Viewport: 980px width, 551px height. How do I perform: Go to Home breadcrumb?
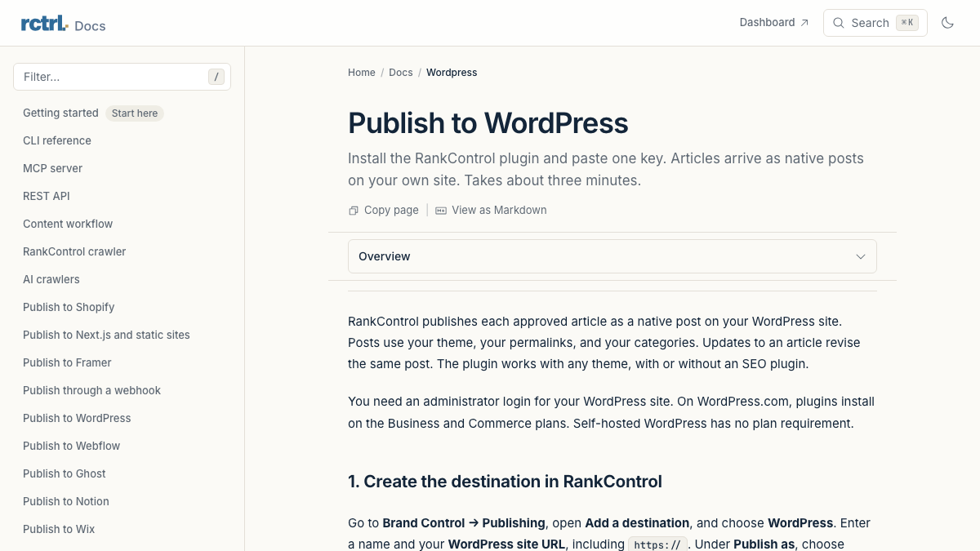coord(362,73)
